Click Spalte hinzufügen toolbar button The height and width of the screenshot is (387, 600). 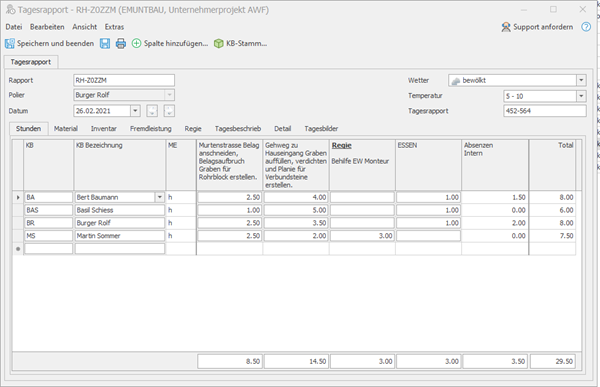(170, 44)
